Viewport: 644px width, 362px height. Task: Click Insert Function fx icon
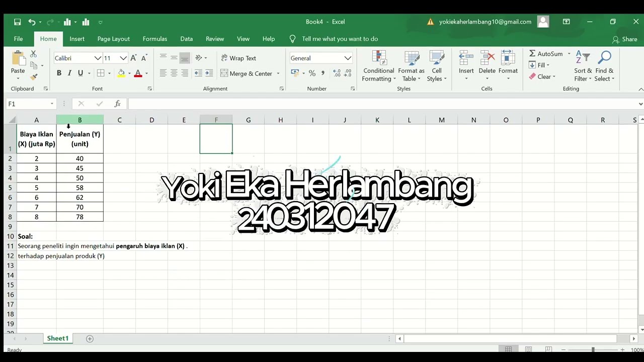click(x=117, y=104)
